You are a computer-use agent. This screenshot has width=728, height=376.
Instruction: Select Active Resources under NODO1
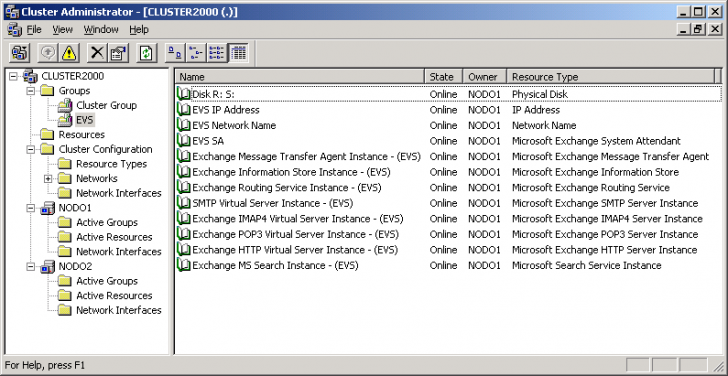tap(114, 237)
